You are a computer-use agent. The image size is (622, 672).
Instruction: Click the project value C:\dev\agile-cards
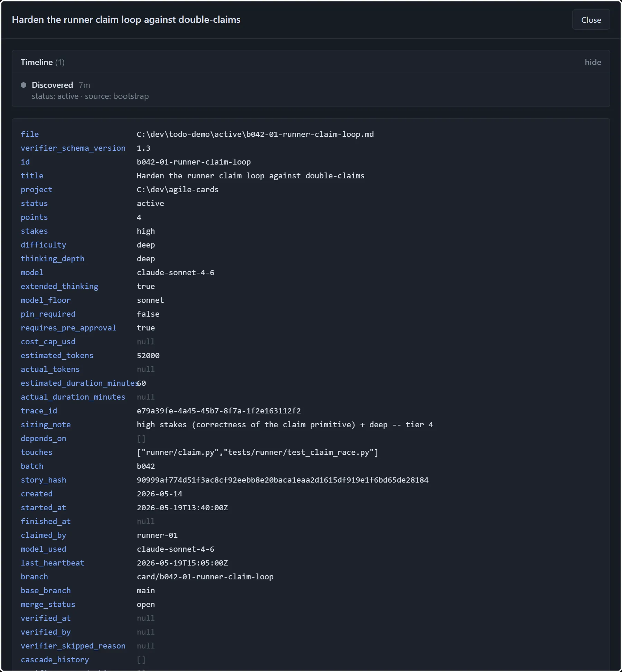coord(178,189)
